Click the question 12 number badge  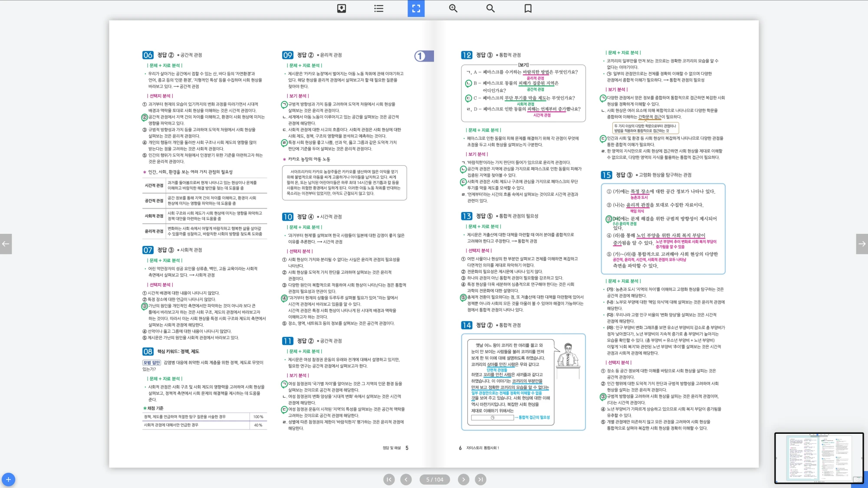coord(467,55)
